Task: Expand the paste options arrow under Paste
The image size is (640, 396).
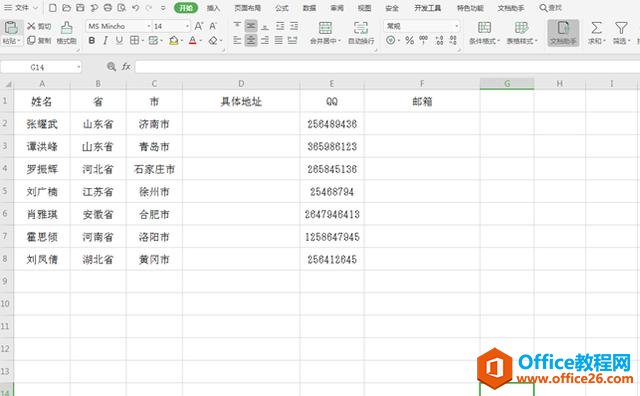Action: [x=19, y=41]
